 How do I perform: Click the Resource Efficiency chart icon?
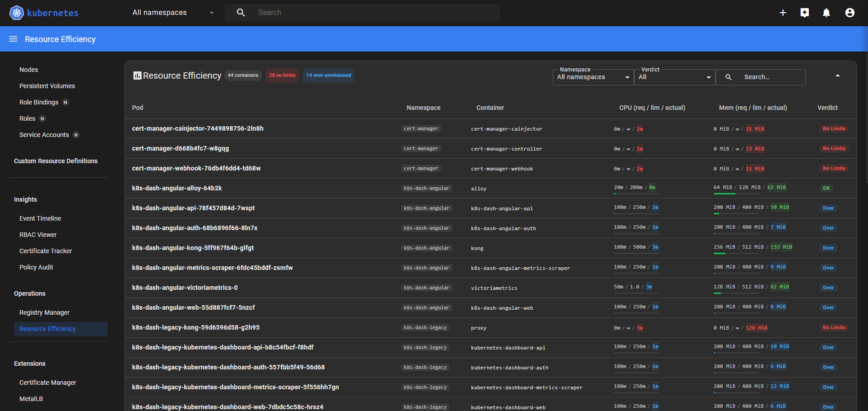(137, 76)
